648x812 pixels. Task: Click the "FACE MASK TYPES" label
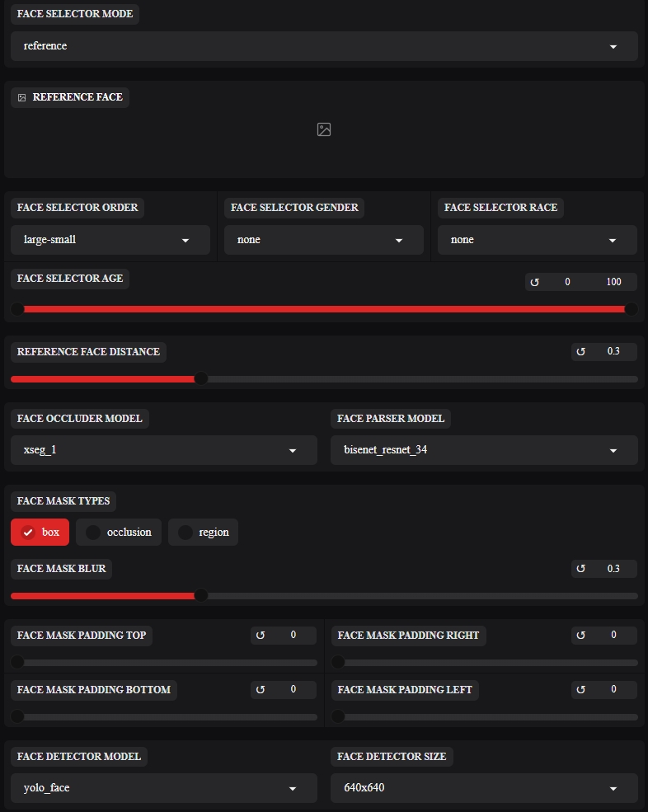(x=63, y=501)
